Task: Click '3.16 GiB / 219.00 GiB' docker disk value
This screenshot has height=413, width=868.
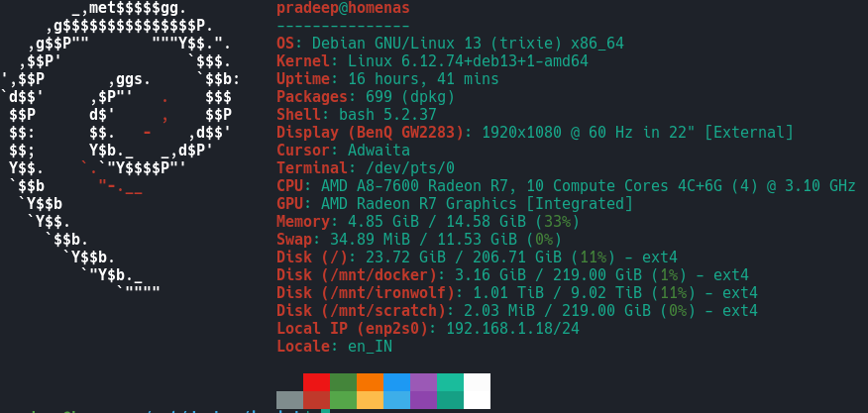Action: click(x=548, y=274)
